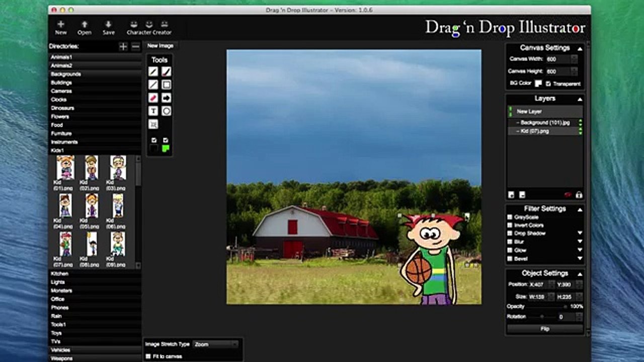Remove directory with the minus icon
This screenshot has width=644, height=362.
pyautogui.click(x=135, y=47)
